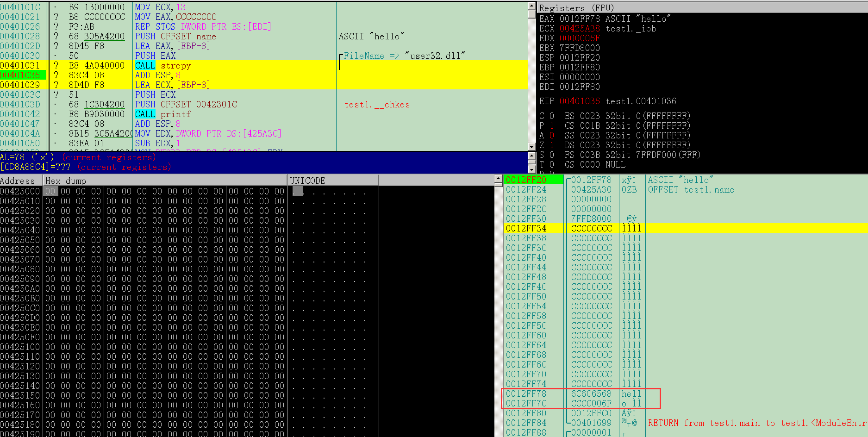
Task: Click down arrow of disassembly pane scrollbar
Action: (531, 147)
